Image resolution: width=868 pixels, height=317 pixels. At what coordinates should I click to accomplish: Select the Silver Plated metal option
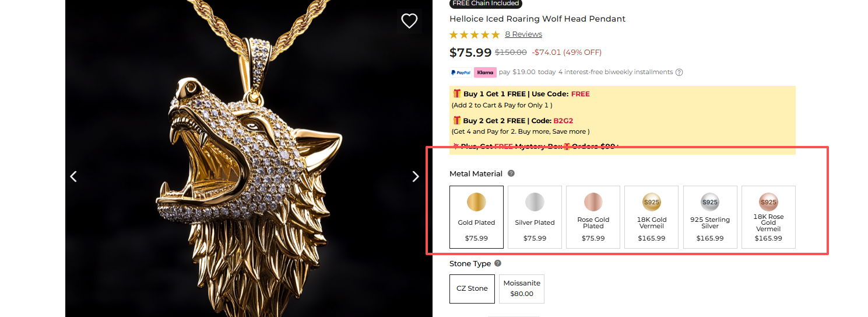[x=535, y=217]
